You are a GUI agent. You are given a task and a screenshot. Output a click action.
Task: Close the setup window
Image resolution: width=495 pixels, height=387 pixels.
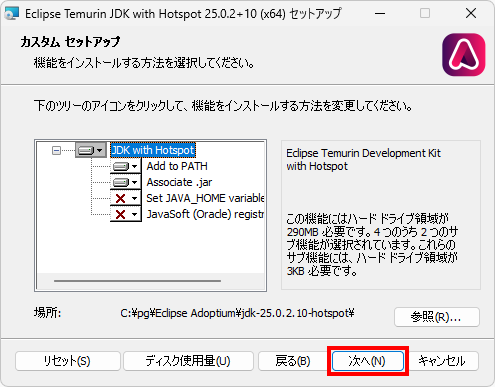[471, 14]
